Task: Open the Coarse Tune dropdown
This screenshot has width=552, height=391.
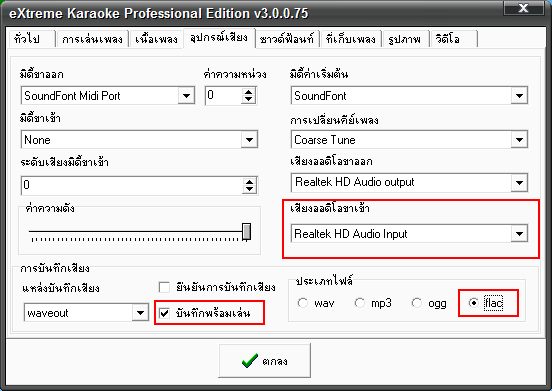Action: click(519, 140)
